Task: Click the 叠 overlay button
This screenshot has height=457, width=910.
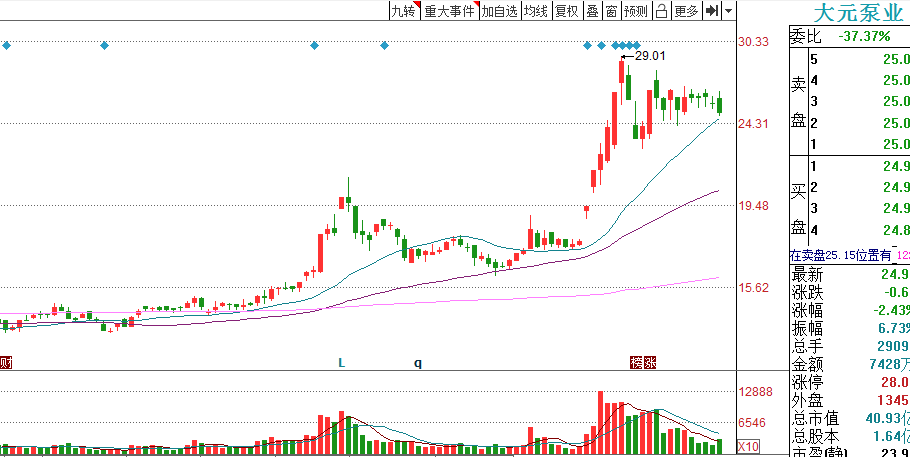Action: tap(592, 10)
